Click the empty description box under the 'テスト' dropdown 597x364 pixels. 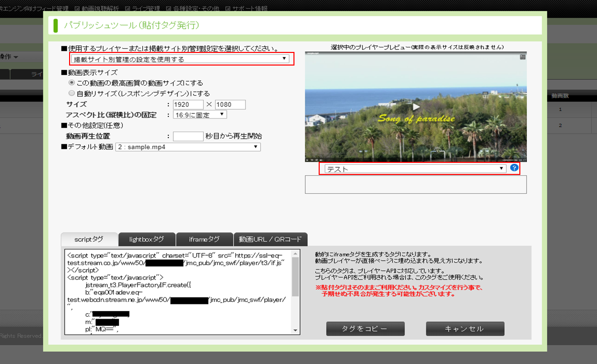[x=416, y=185]
